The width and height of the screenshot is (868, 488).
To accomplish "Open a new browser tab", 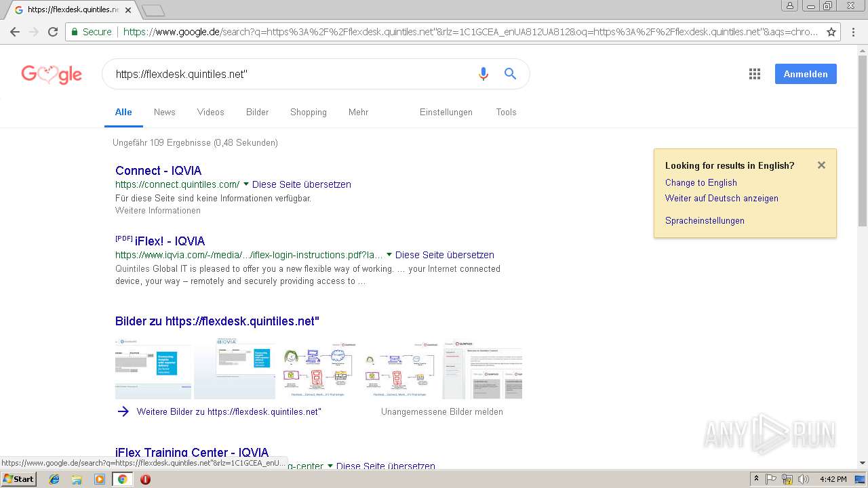I will pyautogui.click(x=153, y=10).
